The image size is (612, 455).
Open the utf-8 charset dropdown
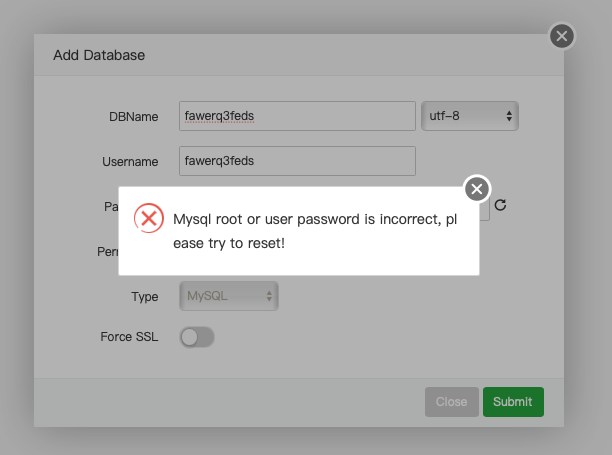469,116
